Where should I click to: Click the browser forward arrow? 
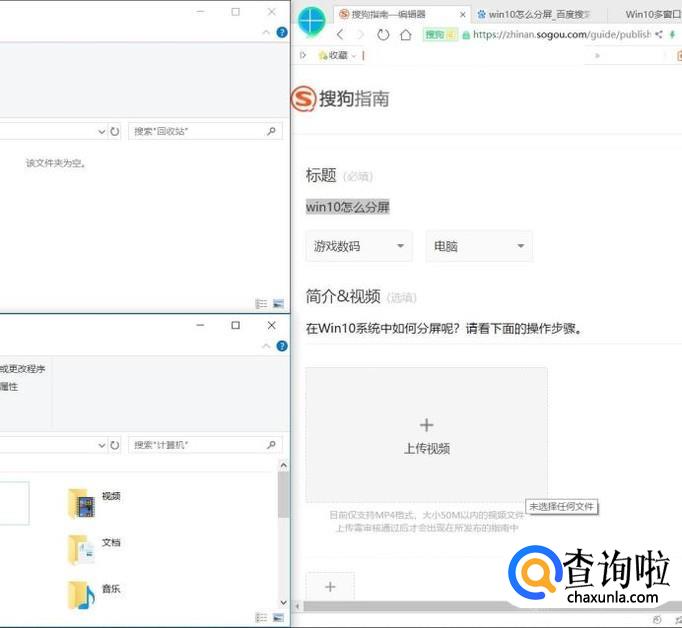click(360, 34)
